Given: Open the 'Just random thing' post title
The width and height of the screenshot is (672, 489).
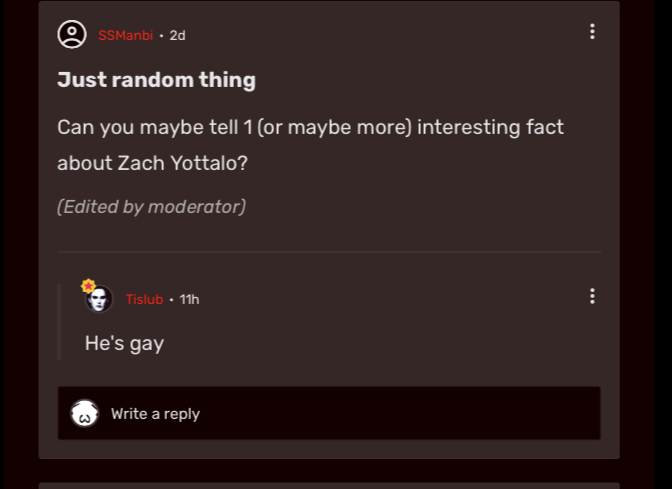Looking at the screenshot, I should point(156,80).
